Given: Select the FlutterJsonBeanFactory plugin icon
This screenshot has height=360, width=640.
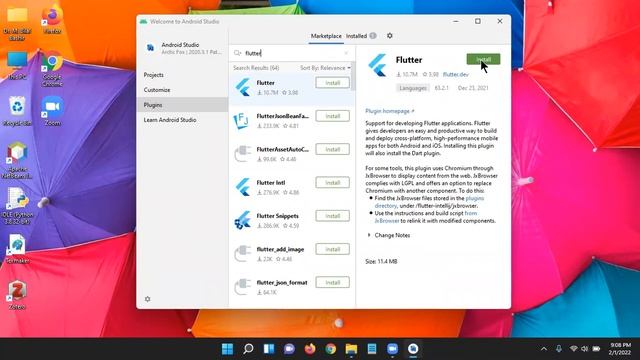Looking at the screenshot, I should point(242,121).
